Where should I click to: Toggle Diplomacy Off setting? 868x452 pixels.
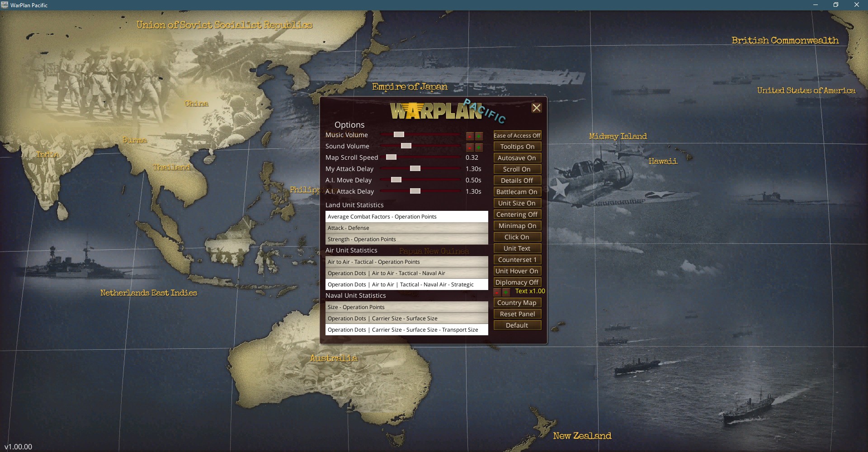point(517,282)
